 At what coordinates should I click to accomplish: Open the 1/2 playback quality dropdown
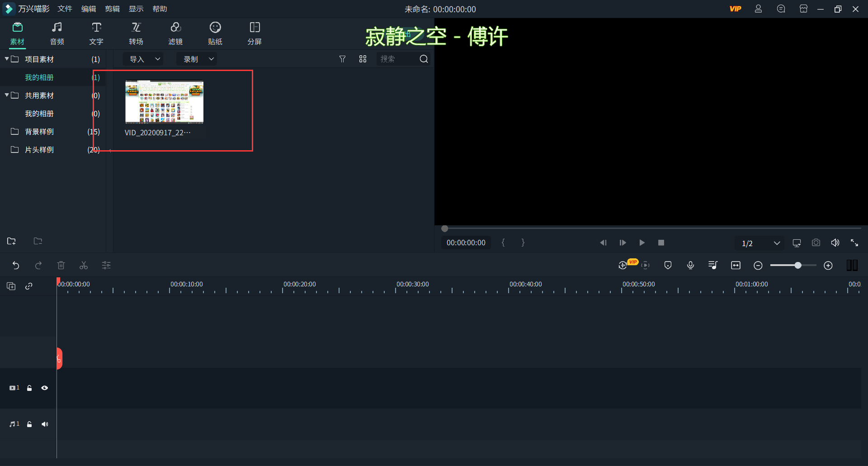(759, 243)
